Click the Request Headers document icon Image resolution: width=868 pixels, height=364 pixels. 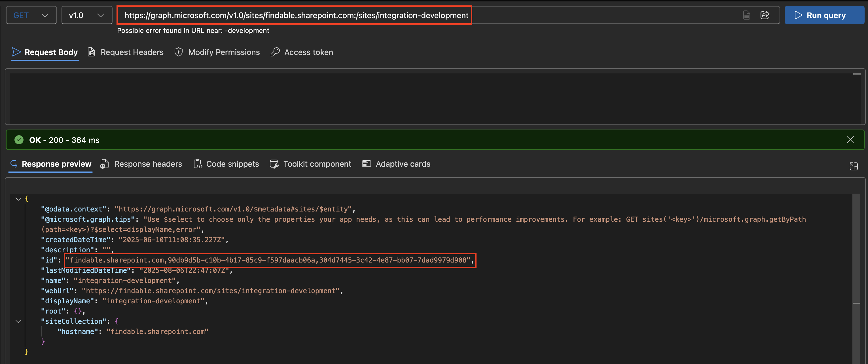point(91,52)
